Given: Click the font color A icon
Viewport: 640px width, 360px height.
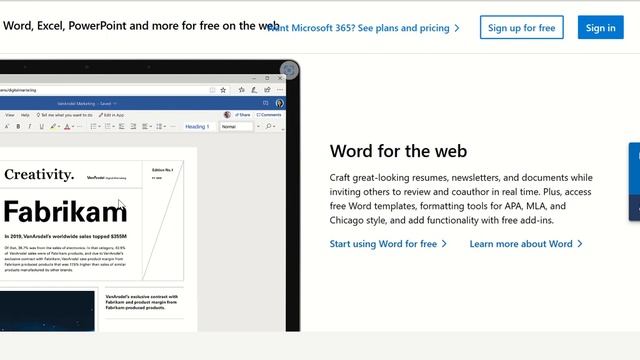Looking at the screenshot, I should (67, 126).
